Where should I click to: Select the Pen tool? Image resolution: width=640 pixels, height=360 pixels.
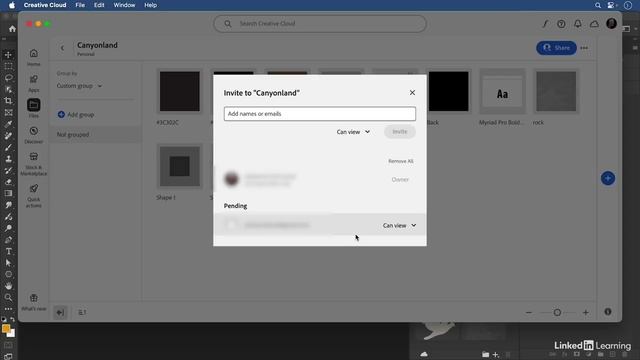click(x=8, y=240)
